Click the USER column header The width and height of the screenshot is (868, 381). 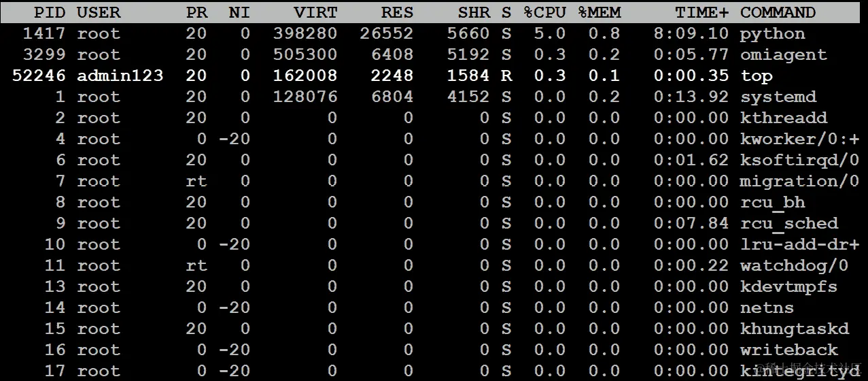click(x=99, y=12)
